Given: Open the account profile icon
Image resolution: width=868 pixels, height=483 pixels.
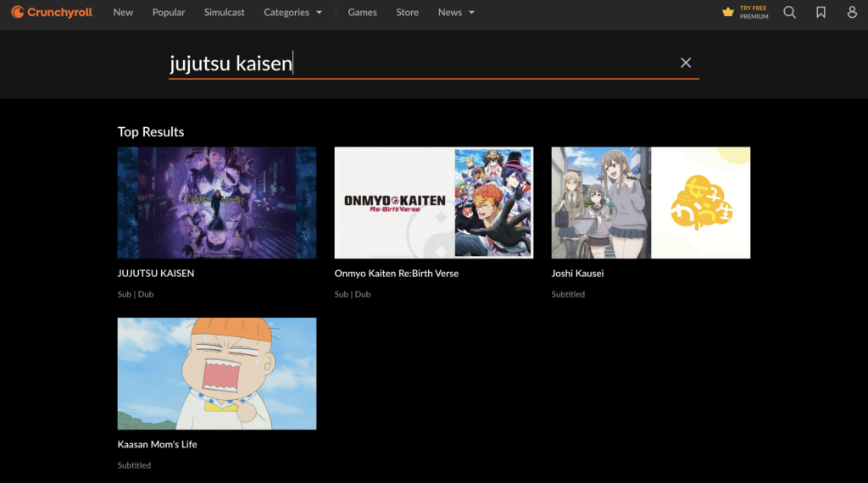Looking at the screenshot, I should pyautogui.click(x=852, y=12).
